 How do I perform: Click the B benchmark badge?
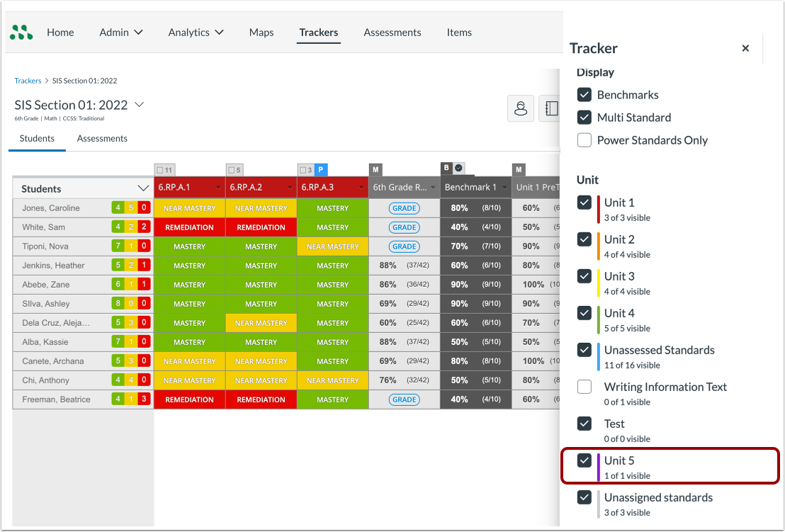[x=446, y=168]
